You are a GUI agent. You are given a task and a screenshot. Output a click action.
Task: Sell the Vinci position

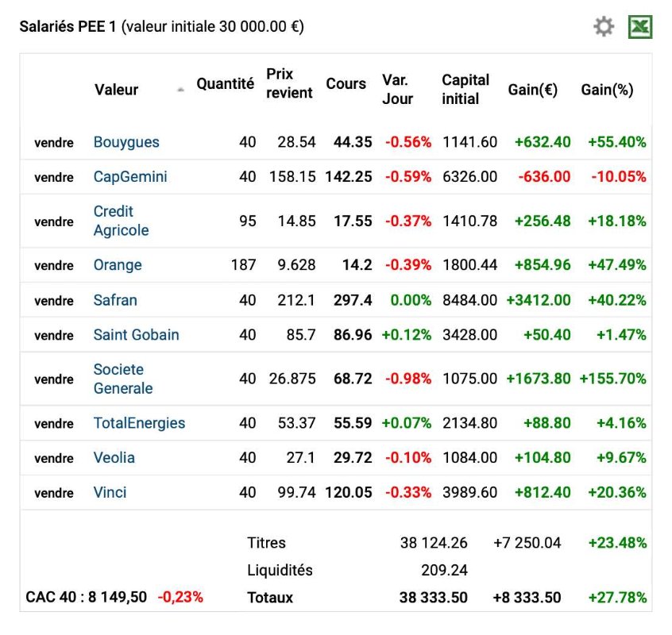54,493
